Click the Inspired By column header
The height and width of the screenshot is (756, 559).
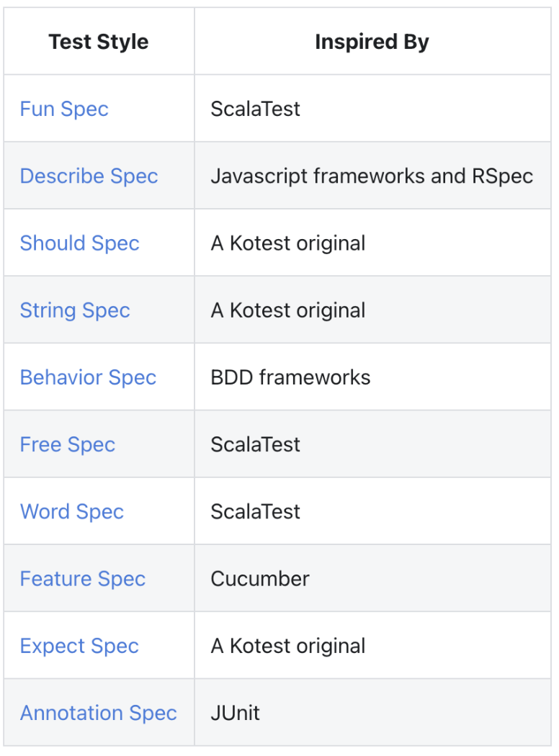pos(372,42)
